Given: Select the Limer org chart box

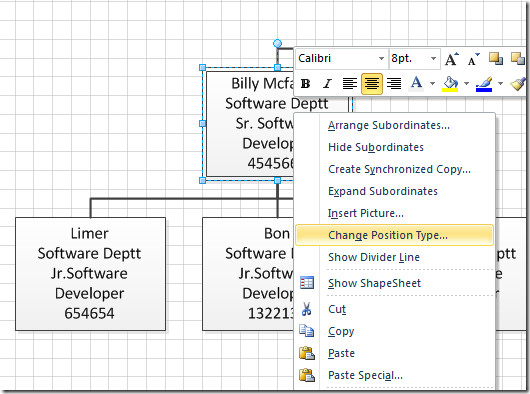Looking at the screenshot, I should pyautogui.click(x=90, y=274).
